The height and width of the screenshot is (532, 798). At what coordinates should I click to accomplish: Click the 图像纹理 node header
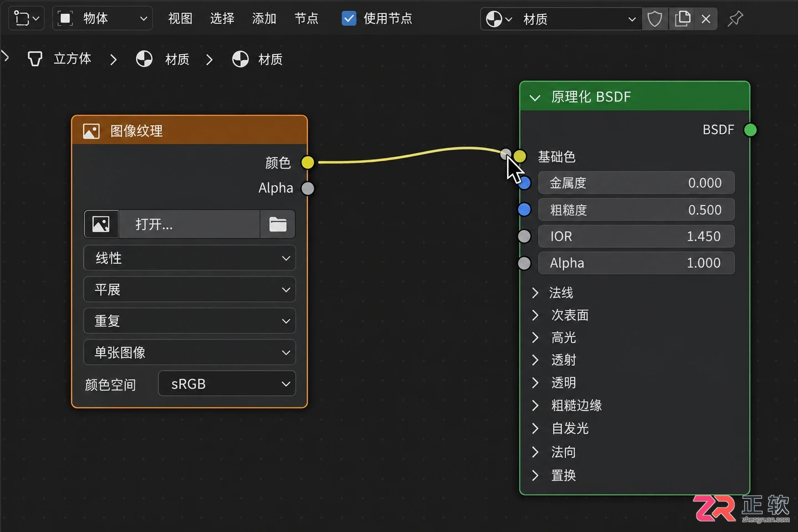pos(190,131)
